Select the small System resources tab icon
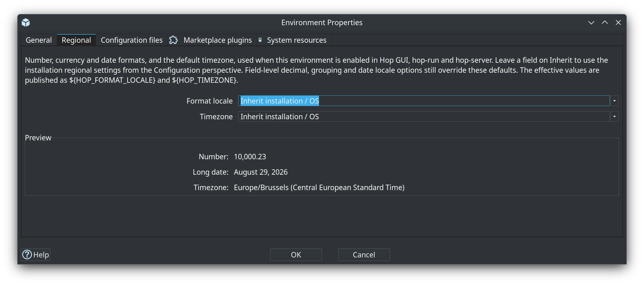Screen dimensions: 644x285 click(x=260, y=40)
